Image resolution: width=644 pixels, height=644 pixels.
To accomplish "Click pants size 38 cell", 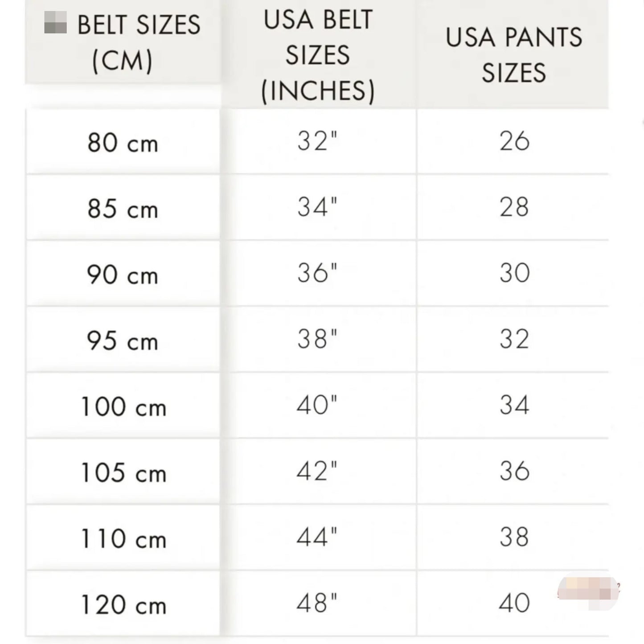I will [513, 537].
